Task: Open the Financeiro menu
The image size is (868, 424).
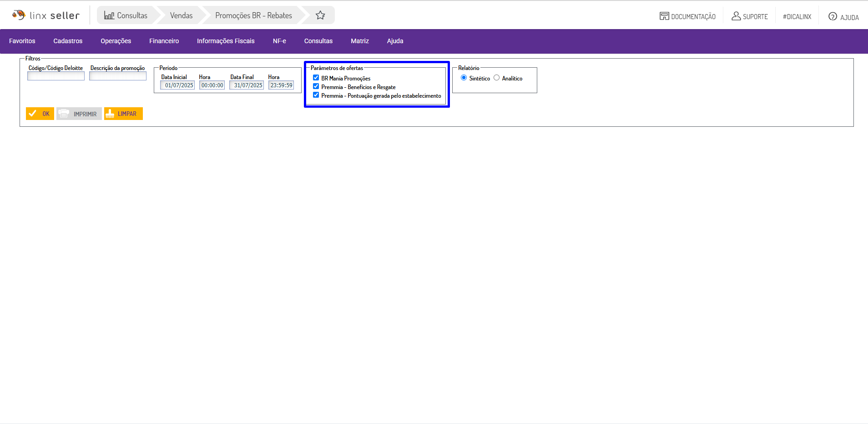Action: pos(164,41)
